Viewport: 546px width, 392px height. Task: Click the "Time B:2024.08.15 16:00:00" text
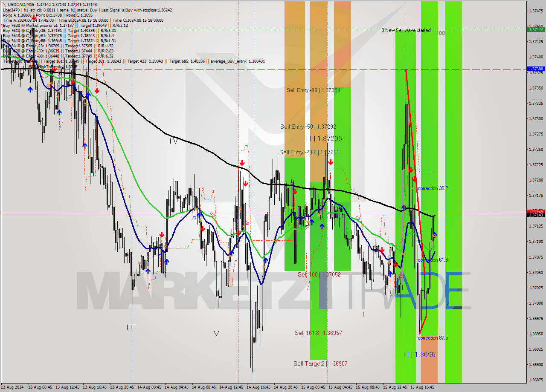click(x=83, y=20)
